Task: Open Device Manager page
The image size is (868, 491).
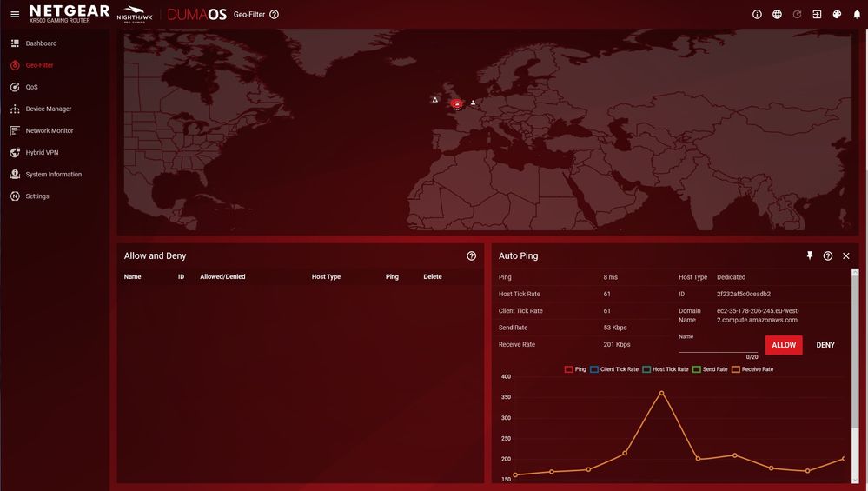Action: 48,109
